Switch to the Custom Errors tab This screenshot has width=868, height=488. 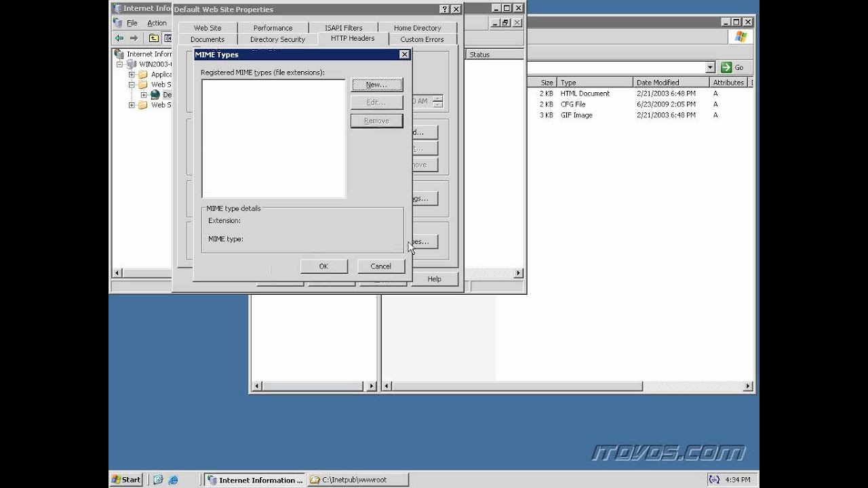422,39
